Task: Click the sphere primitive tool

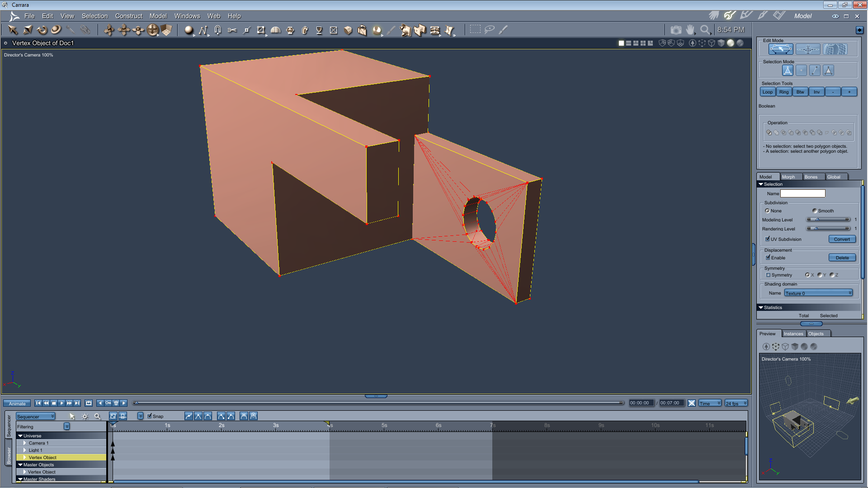Action: (189, 30)
